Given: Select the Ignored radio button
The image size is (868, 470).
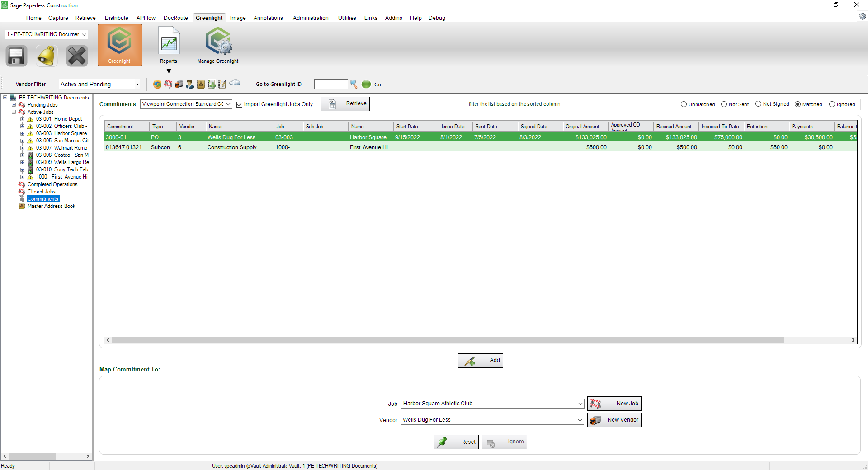Looking at the screenshot, I should tap(832, 104).
